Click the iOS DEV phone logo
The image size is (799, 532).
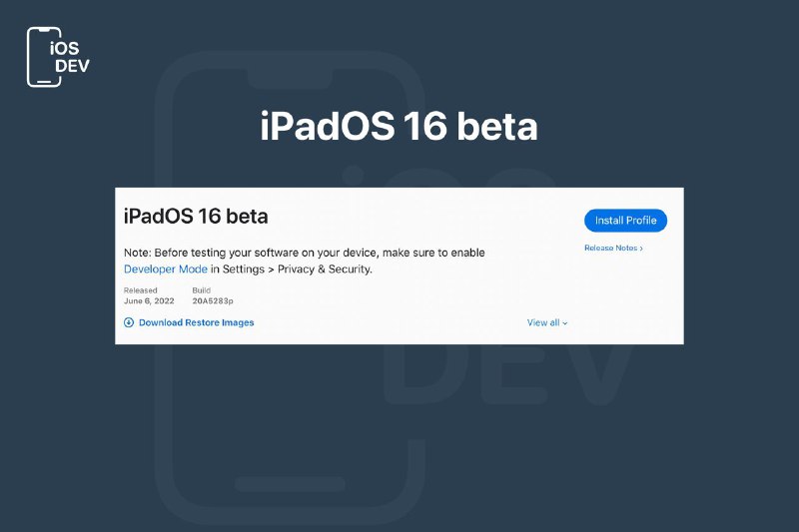point(58,57)
